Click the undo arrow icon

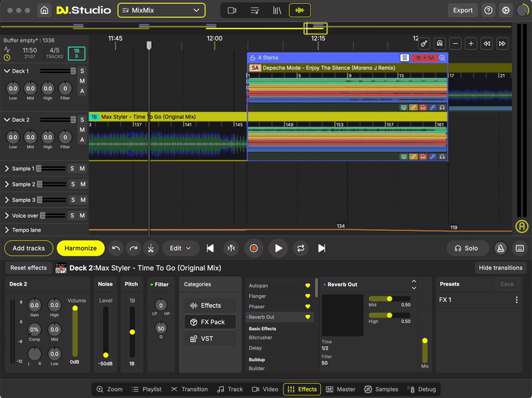coord(116,248)
